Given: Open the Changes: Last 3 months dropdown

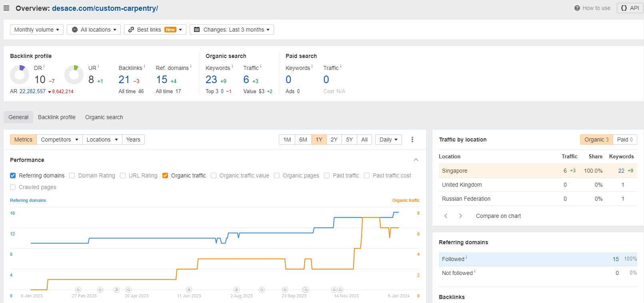Looking at the screenshot, I should 232,30.
